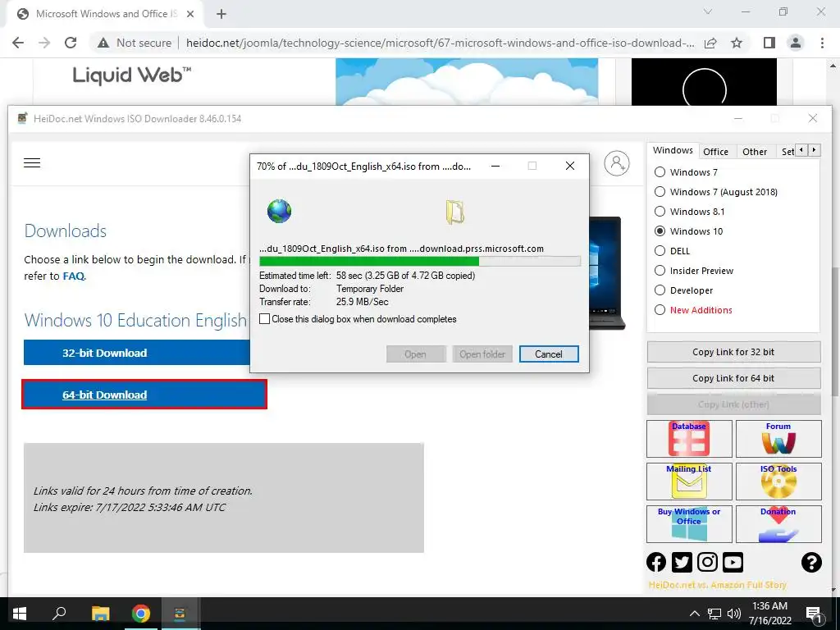
Task: Click the taskbar clock showing 1:36 AM
Action: [769, 614]
